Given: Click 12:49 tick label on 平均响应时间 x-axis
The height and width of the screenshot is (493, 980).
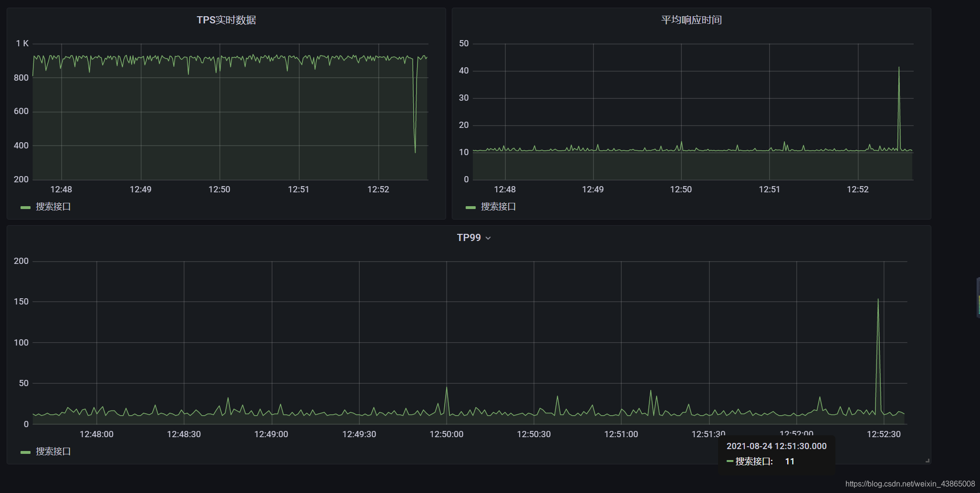Looking at the screenshot, I should coord(593,189).
